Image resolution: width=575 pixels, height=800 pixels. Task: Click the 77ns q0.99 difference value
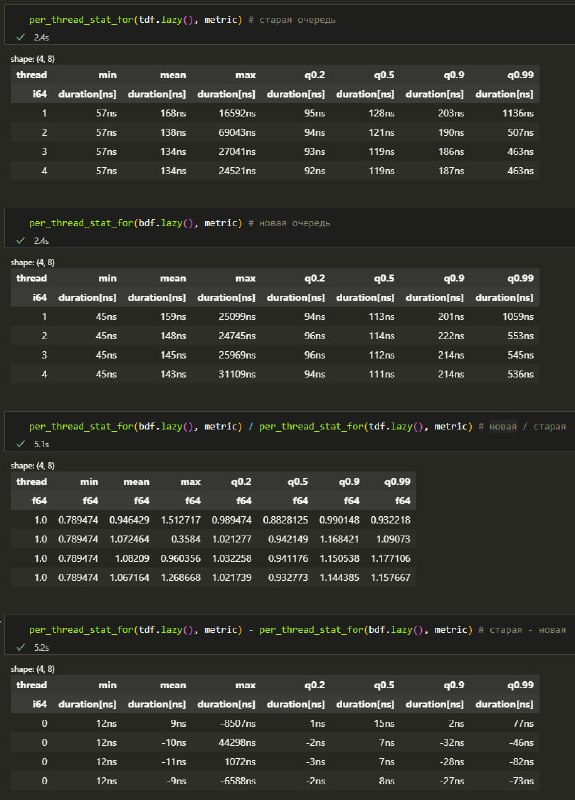tap(523, 723)
